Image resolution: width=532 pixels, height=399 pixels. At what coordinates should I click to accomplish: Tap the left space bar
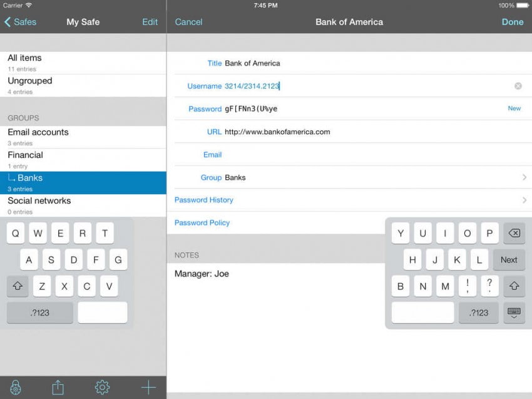click(x=103, y=313)
